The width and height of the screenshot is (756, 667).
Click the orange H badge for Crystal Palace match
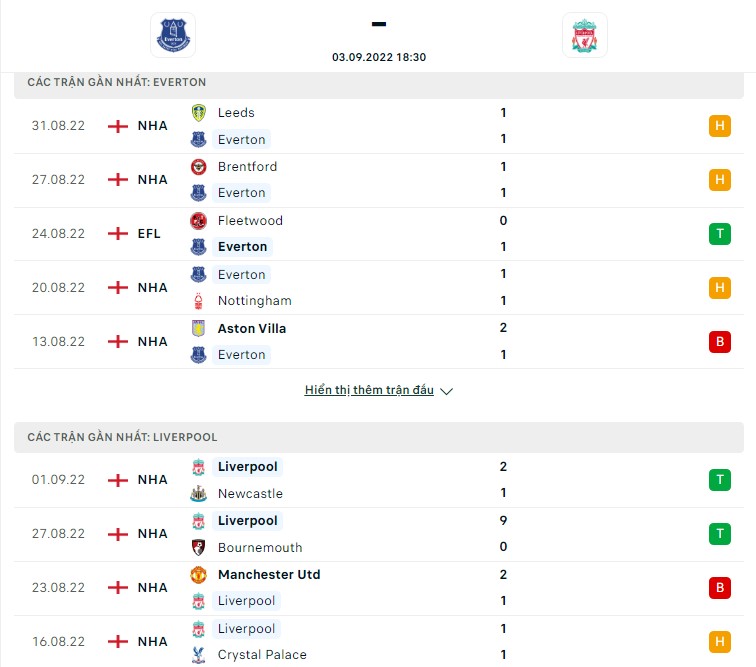719,642
